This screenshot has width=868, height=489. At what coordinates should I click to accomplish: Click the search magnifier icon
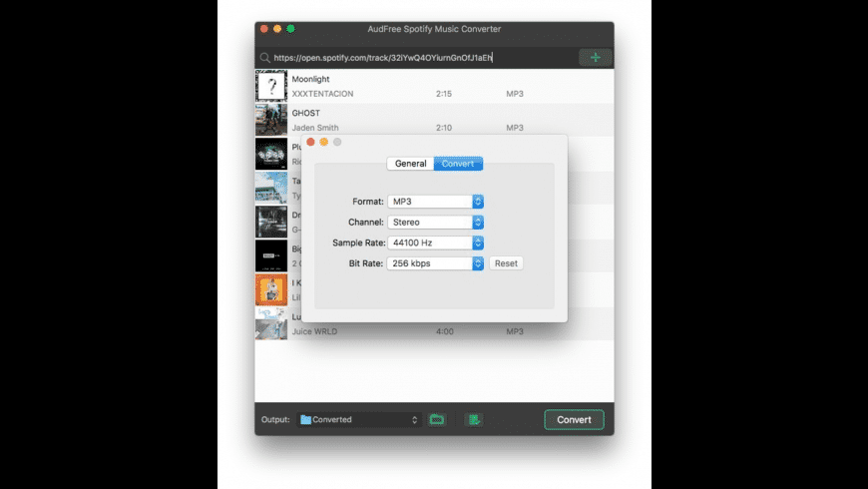pos(264,58)
